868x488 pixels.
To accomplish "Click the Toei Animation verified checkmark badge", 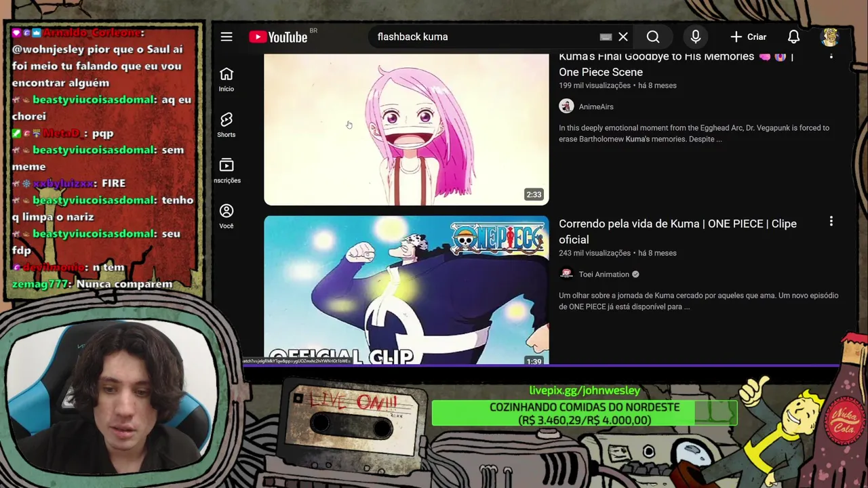I will tap(635, 274).
